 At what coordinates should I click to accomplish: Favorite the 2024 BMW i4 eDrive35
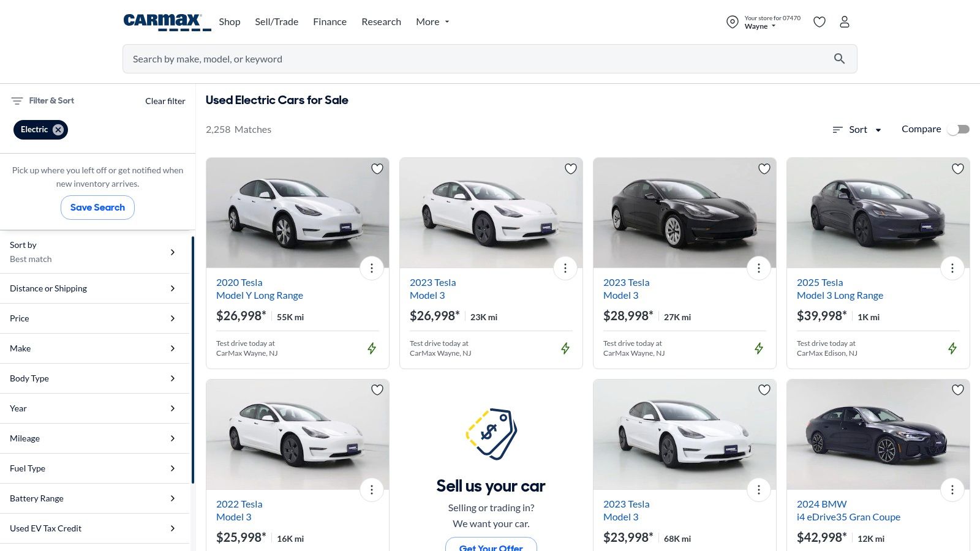pos(958,390)
